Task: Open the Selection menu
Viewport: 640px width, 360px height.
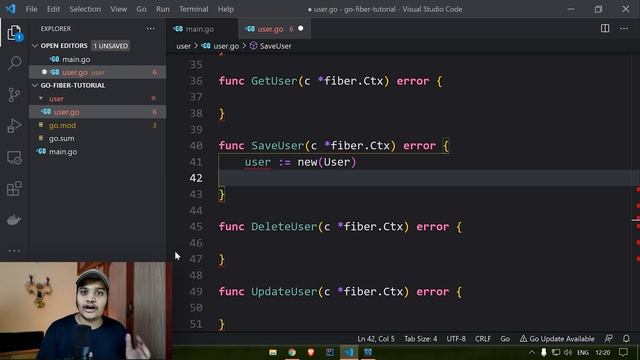Action: coord(85,9)
